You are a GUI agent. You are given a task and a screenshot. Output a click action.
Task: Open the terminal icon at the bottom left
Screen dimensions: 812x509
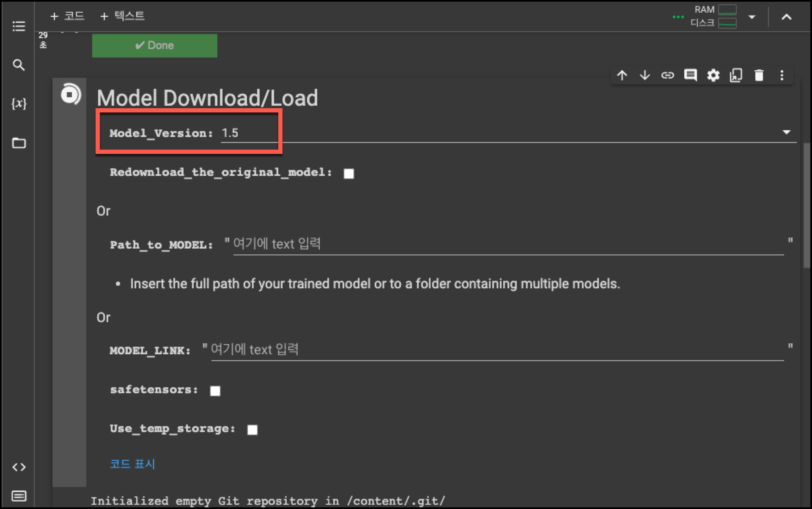pyautogui.click(x=19, y=495)
